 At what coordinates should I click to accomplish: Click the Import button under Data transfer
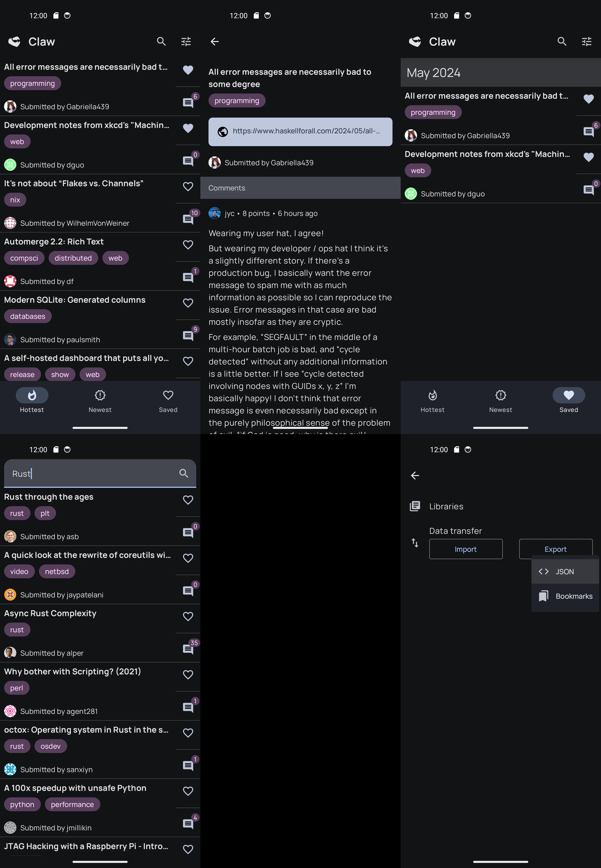(x=466, y=549)
